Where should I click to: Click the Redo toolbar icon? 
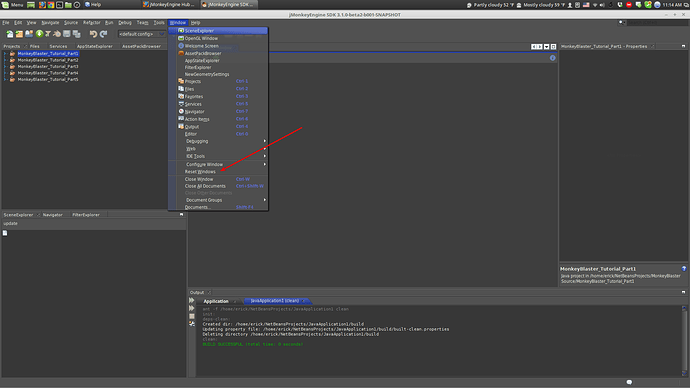(103, 34)
